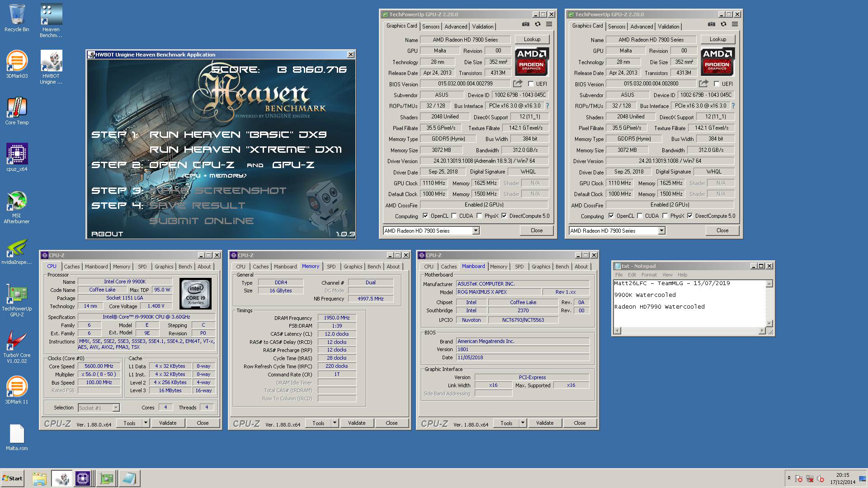Launch cpuz_x64 desktop shortcut
This screenshot has height=488, width=868.
tap(17, 158)
